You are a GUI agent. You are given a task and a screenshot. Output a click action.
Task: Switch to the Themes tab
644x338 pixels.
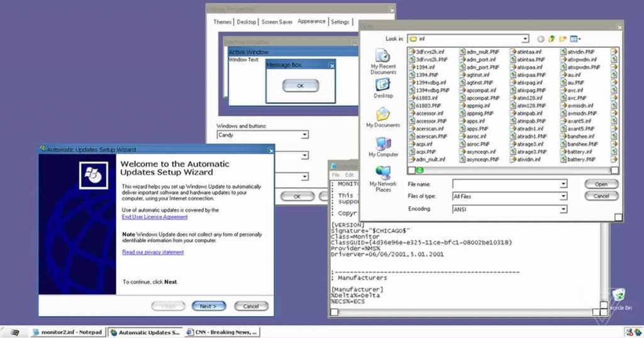tap(222, 22)
